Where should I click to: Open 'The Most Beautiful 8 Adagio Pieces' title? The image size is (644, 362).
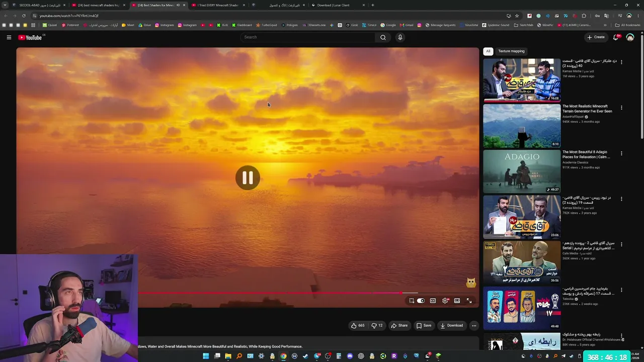point(586,154)
